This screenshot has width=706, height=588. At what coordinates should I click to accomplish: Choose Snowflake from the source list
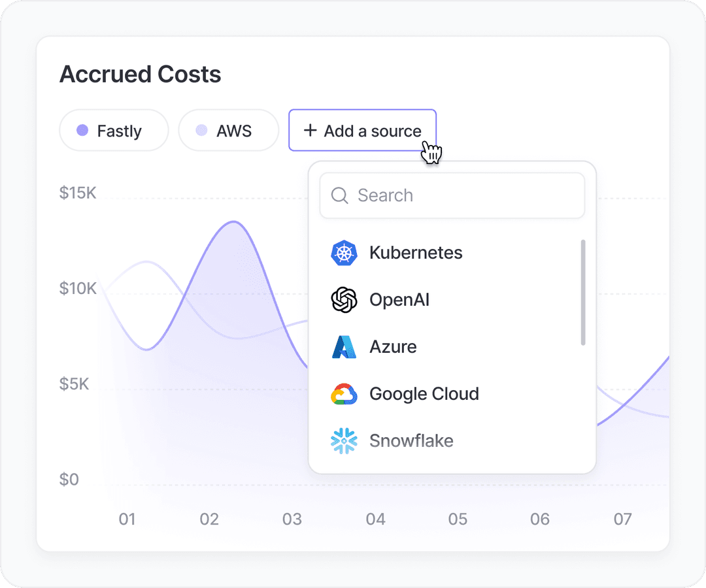411,441
